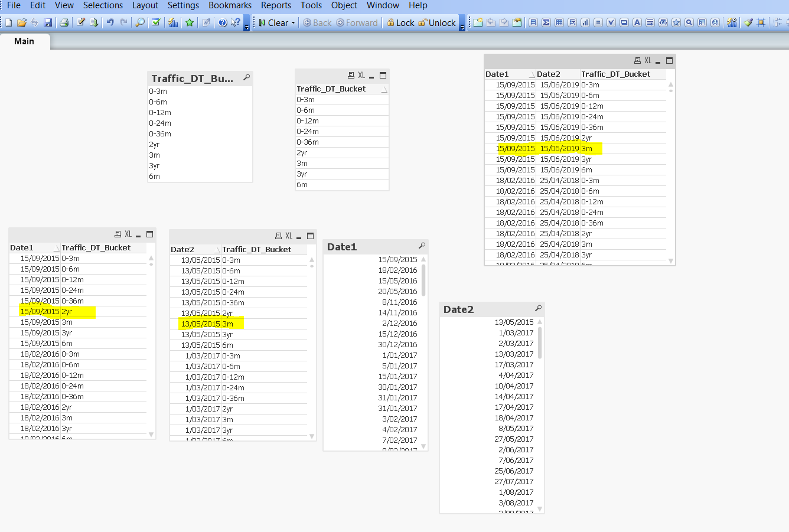Open the Reports menu

(276, 5)
